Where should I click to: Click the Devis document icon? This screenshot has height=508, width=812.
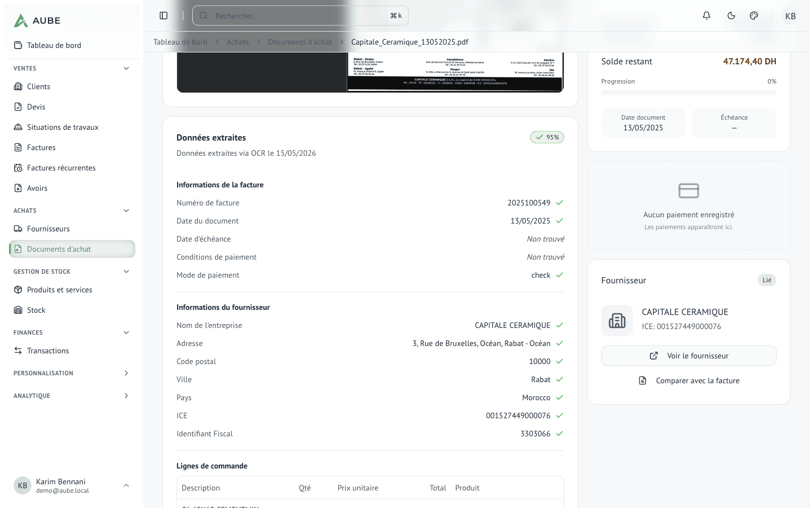18,107
